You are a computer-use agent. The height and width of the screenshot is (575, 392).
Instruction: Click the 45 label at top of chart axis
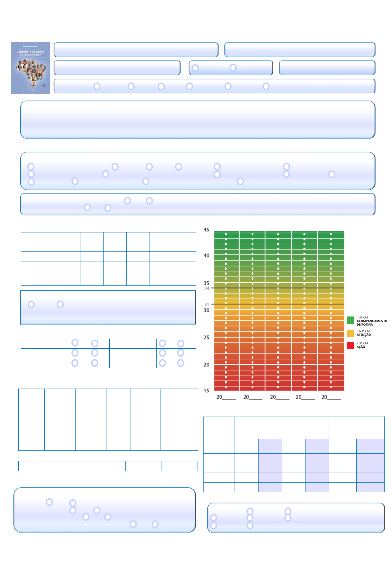click(x=206, y=230)
